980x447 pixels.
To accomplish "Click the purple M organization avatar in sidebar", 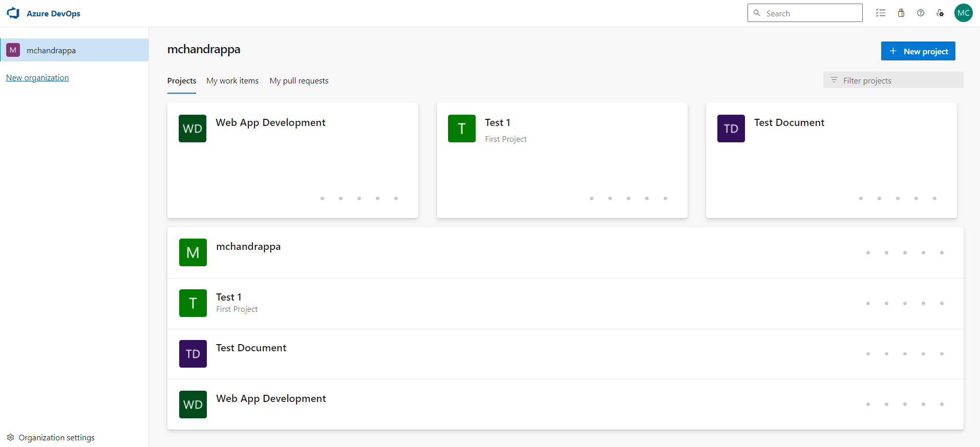I will click(13, 50).
